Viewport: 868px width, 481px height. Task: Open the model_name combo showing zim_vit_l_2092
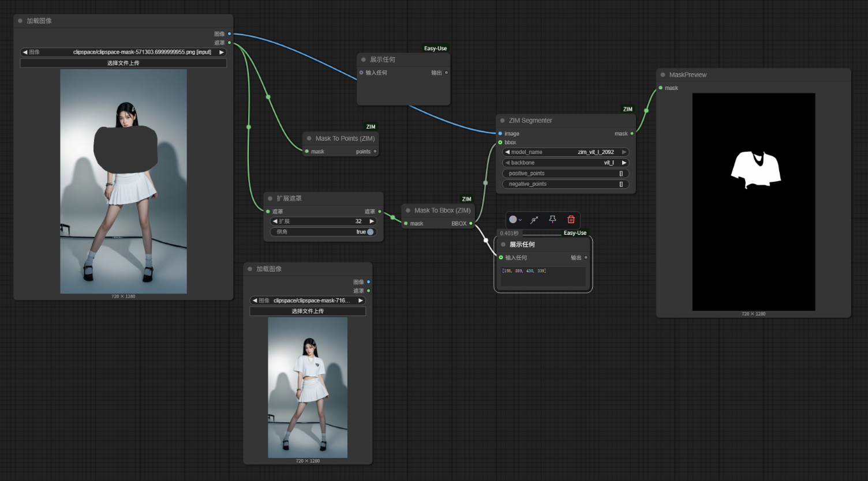(x=566, y=152)
